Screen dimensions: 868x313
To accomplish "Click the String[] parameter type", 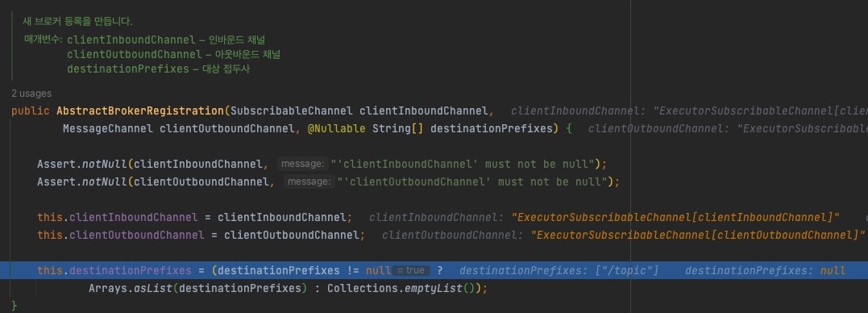I will pyautogui.click(x=398, y=128).
